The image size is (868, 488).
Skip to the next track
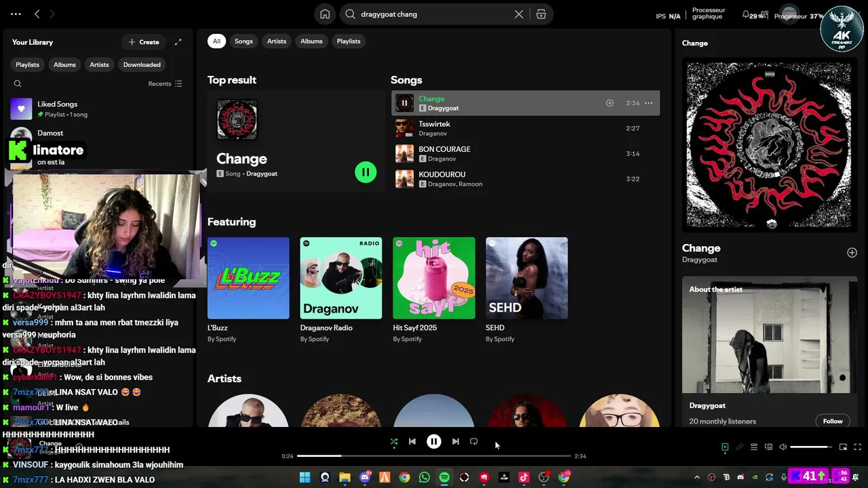(x=456, y=442)
